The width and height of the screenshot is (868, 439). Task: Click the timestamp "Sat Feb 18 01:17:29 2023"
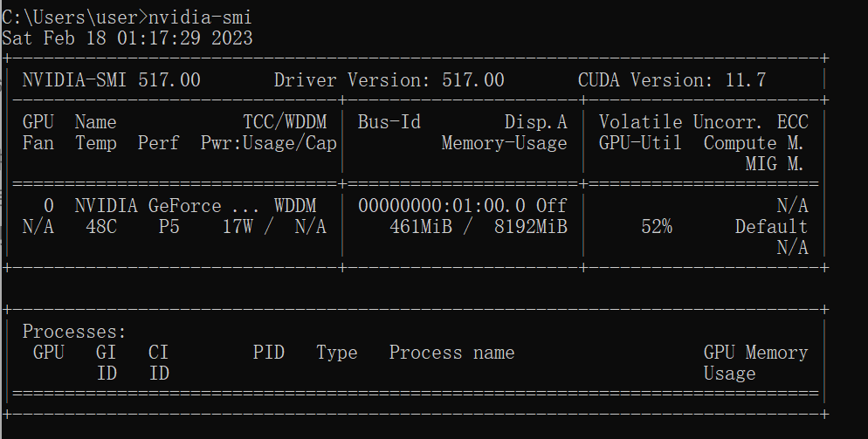coord(127,38)
